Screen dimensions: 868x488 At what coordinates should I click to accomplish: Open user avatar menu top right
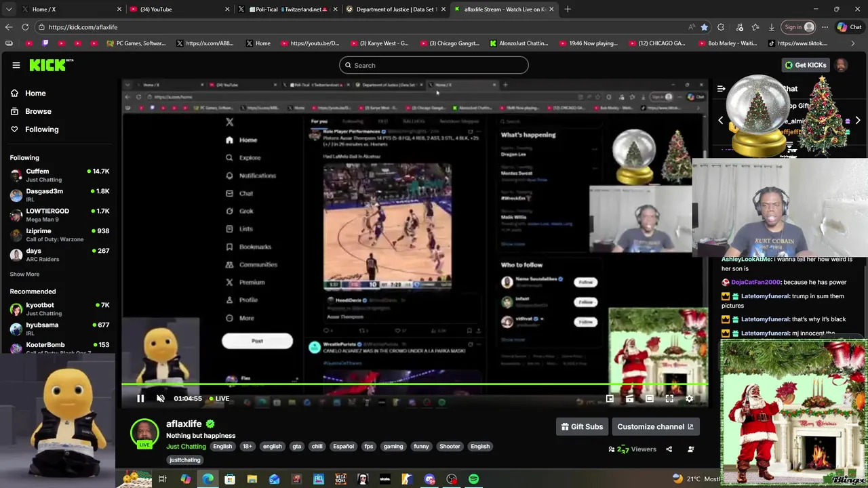(x=841, y=65)
